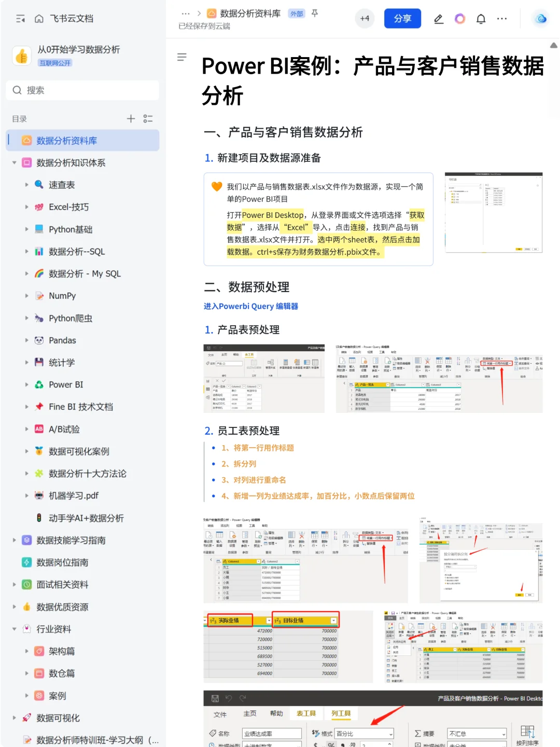Open the 案例 page
This screenshot has height=747, width=560.
(58, 696)
